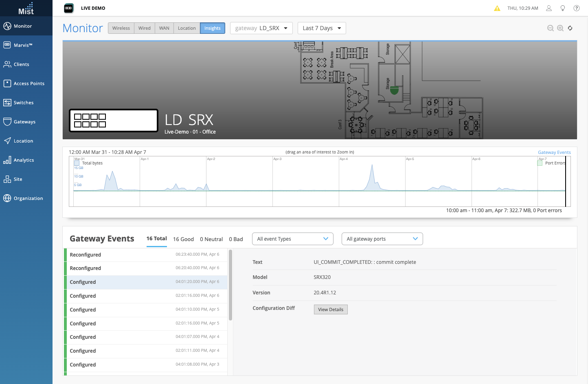
Task: Click the Gateway Events link
Action: (x=554, y=152)
